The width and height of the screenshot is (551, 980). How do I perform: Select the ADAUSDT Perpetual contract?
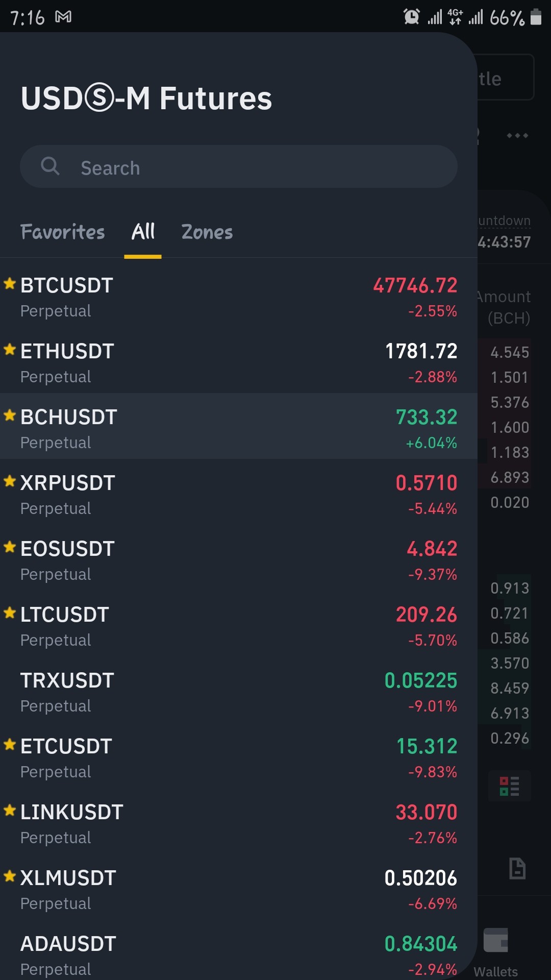[239, 954]
